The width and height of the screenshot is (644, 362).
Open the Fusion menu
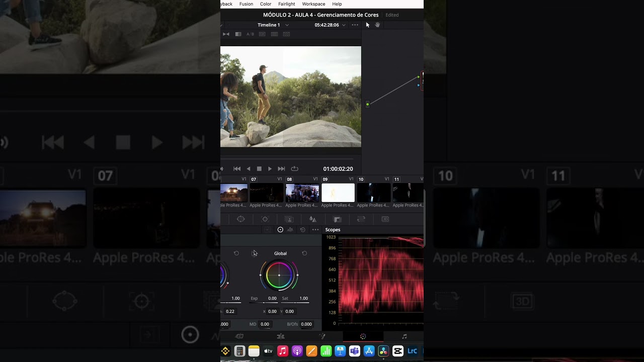coord(246,4)
